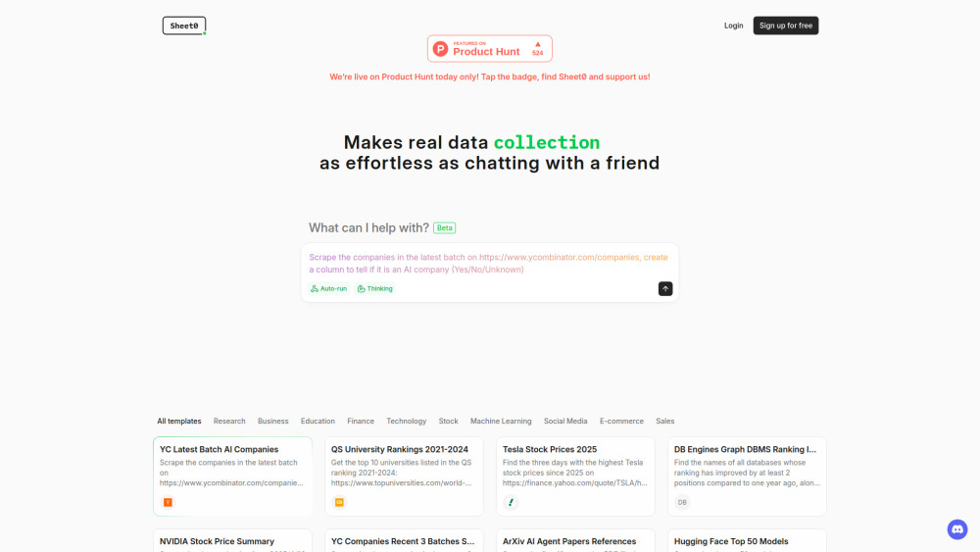Image resolution: width=980 pixels, height=552 pixels.
Task: Toggle the Auto-run option
Action: coord(329,288)
